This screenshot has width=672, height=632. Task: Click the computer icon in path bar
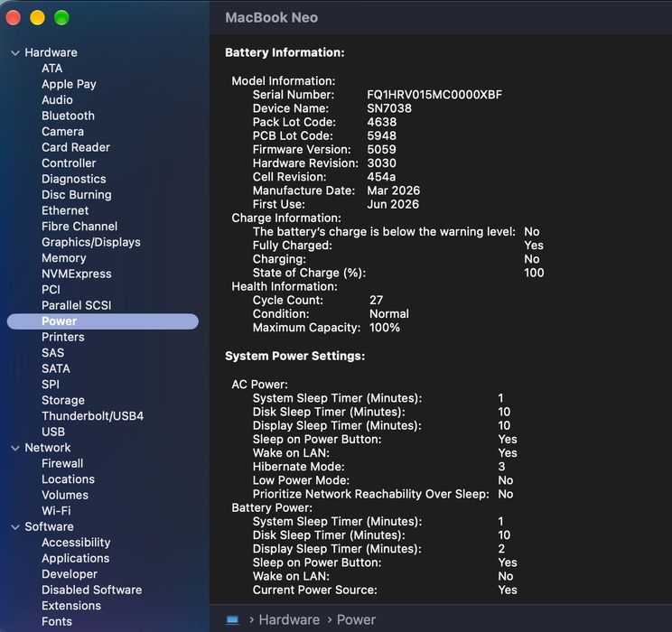click(232, 619)
